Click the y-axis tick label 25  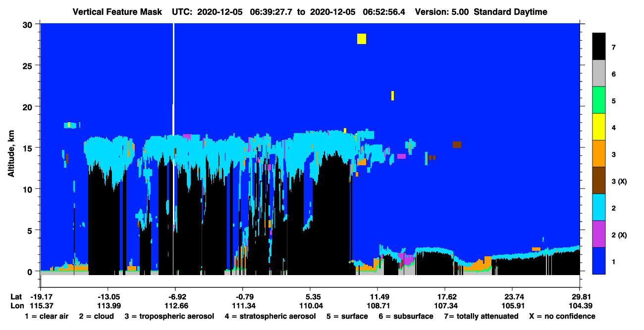click(28, 66)
